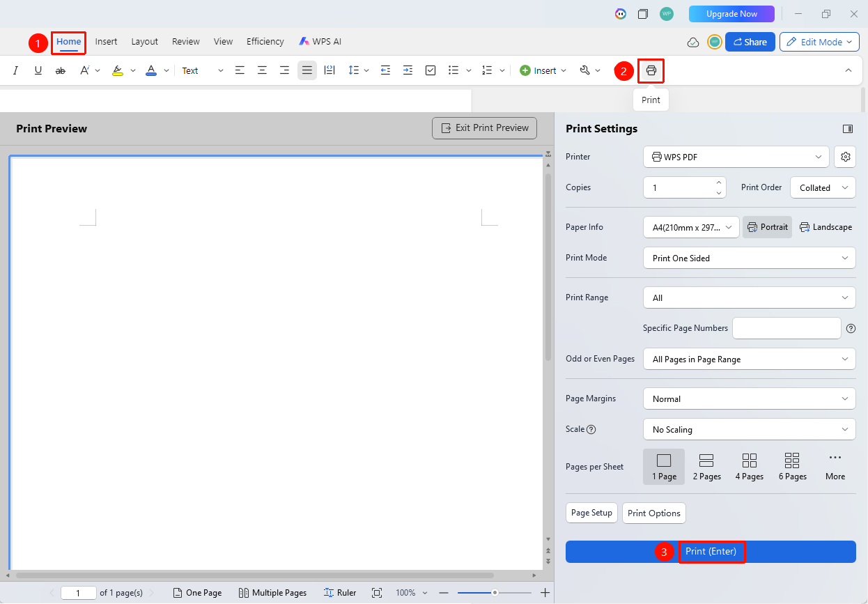The width and height of the screenshot is (868, 604).
Task: Open the Page Margins Normal dropdown
Action: pos(749,398)
